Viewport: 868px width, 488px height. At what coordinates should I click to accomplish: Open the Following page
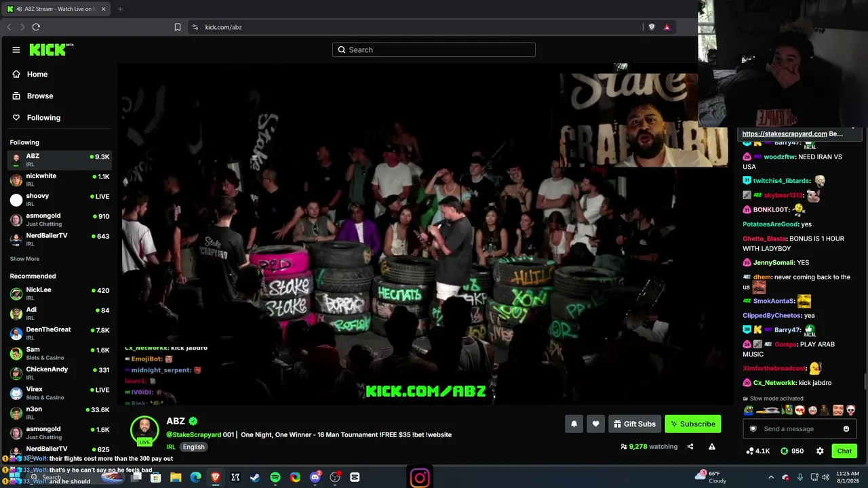43,117
